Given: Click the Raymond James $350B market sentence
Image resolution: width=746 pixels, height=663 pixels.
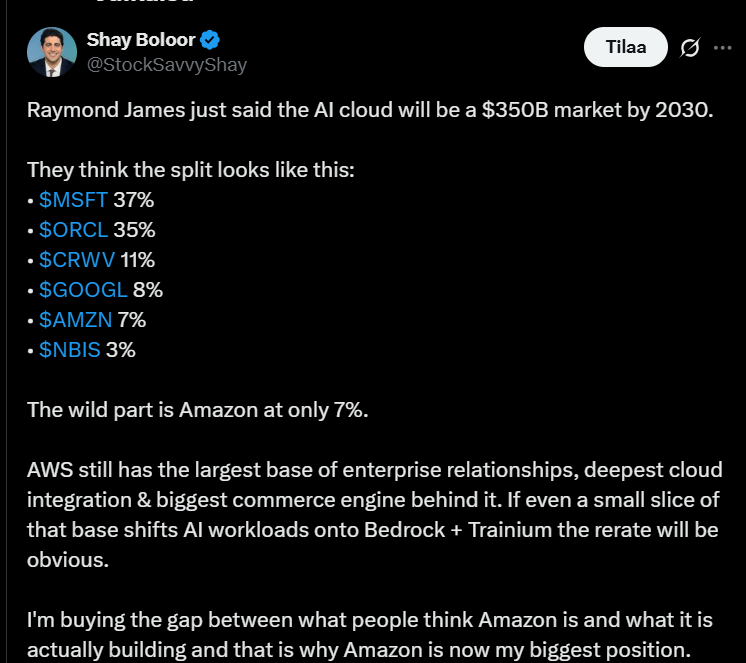Looking at the screenshot, I should pos(370,110).
